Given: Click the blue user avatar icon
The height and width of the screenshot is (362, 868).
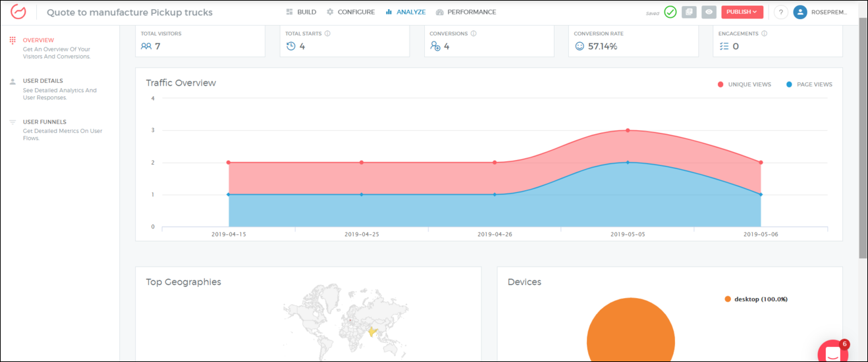Looking at the screenshot, I should click(800, 12).
